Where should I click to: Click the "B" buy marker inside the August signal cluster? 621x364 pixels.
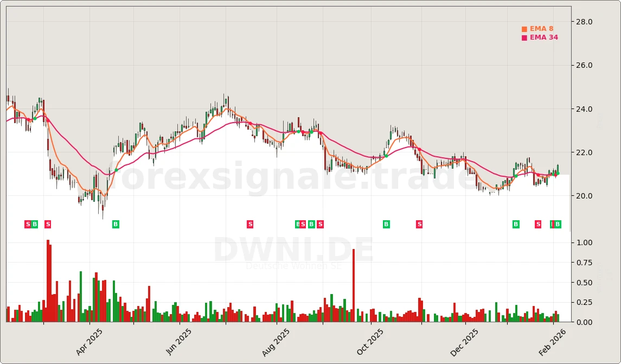pyautogui.click(x=311, y=223)
